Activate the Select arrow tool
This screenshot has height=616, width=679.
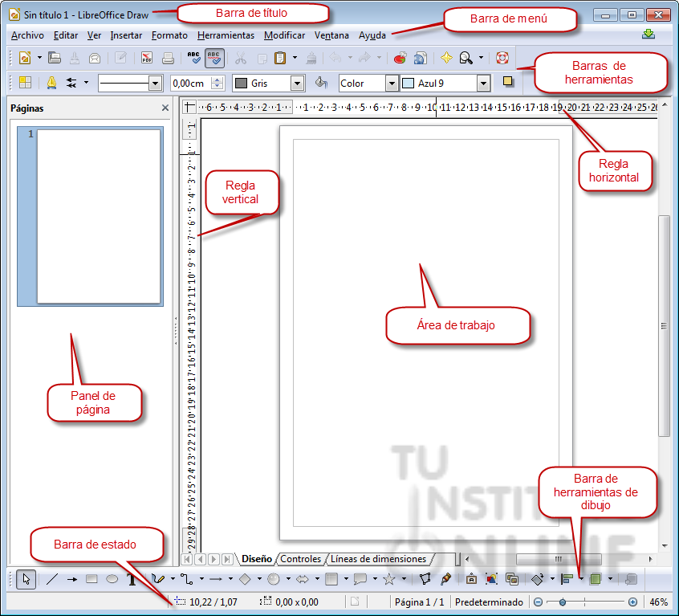(x=26, y=579)
